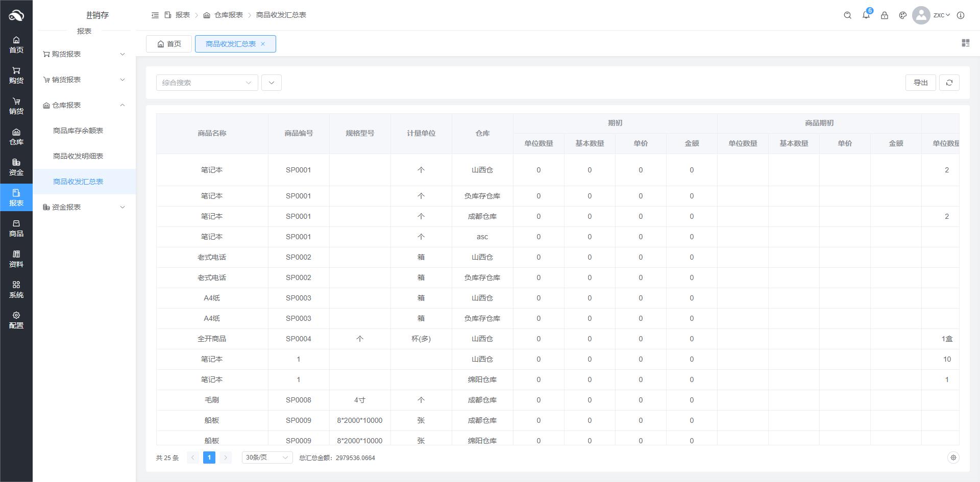Select 商品收发明细表 in the sidebar menu
Image resolution: width=980 pixels, height=482 pixels.
click(x=78, y=156)
